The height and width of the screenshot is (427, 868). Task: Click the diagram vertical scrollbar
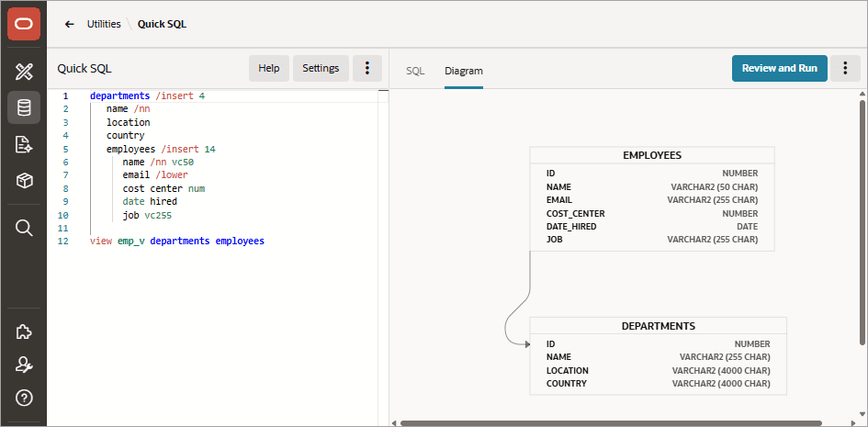pyautogui.click(x=862, y=221)
